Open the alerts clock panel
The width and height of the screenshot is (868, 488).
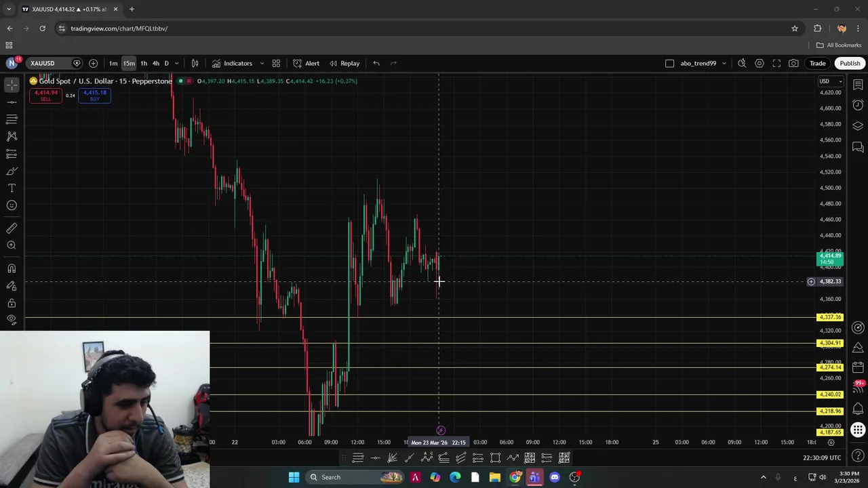click(858, 105)
